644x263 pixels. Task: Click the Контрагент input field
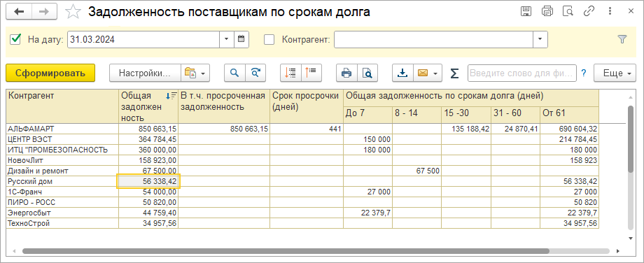point(434,39)
